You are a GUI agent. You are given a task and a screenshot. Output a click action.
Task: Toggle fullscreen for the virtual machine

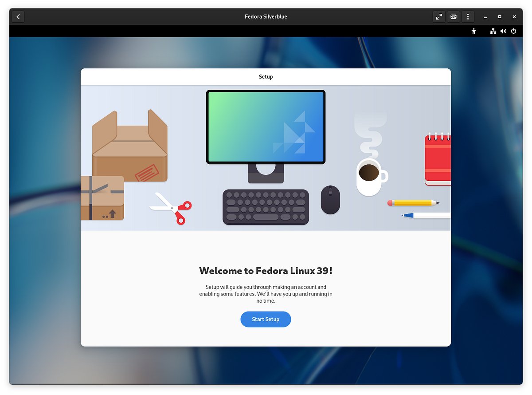[439, 17]
